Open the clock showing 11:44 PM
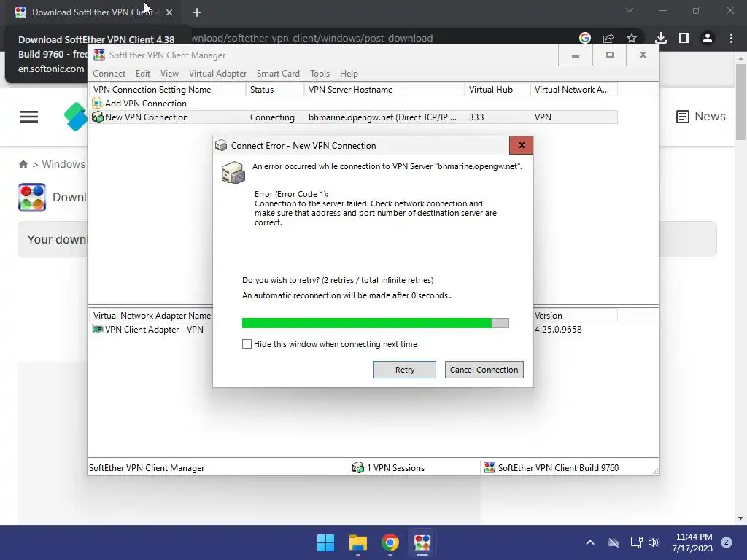The image size is (747, 560). (x=694, y=542)
